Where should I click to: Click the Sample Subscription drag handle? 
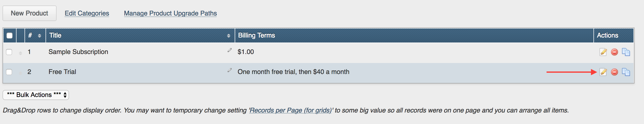click(x=21, y=53)
